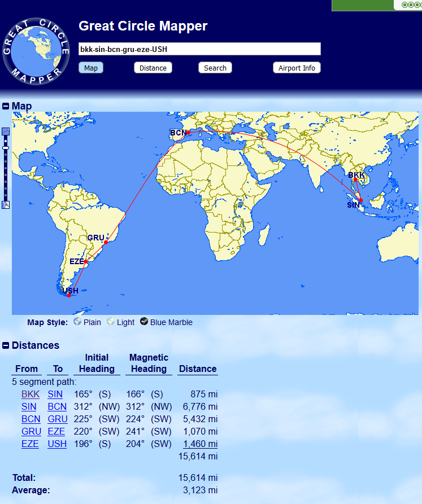Collapse the Map section minus icon

[x=6, y=106]
